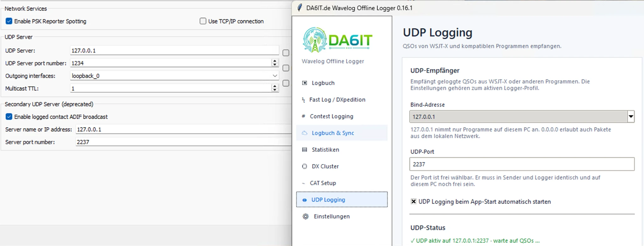Click the DA6IT logo image
This screenshot has height=246, width=644.
click(x=337, y=40)
